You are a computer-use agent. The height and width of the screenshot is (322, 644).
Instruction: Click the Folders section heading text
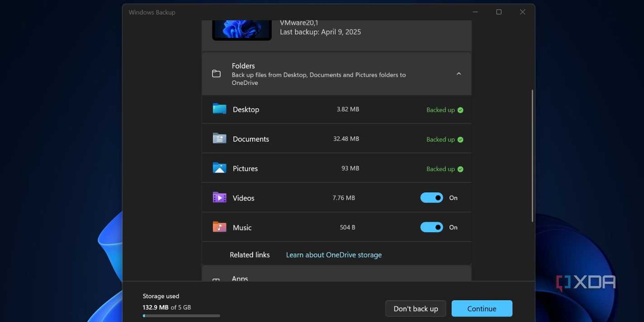click(243, 66)
